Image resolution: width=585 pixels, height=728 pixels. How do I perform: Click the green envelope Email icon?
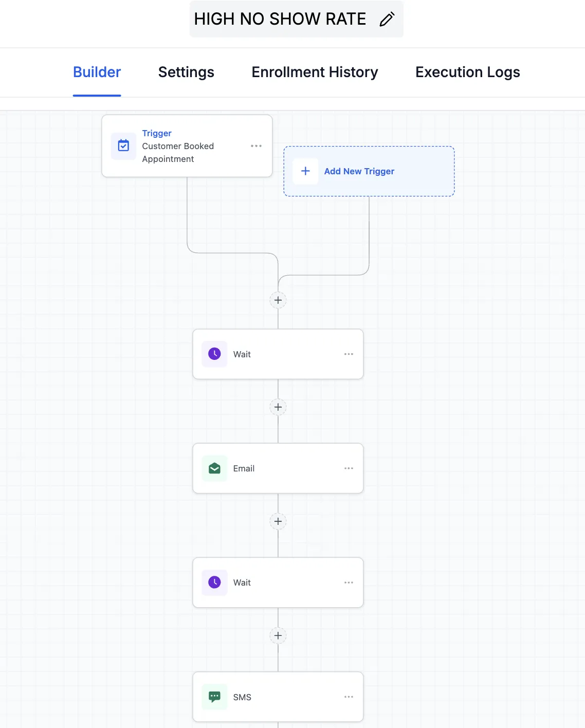214,468
